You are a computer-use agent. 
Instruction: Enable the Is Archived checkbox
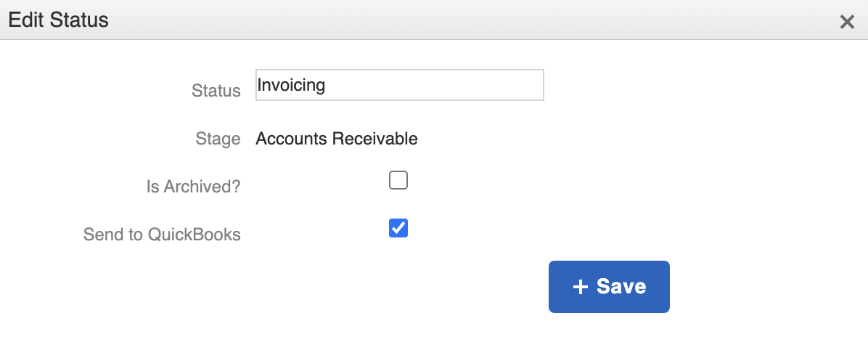[x=398, y=180]
